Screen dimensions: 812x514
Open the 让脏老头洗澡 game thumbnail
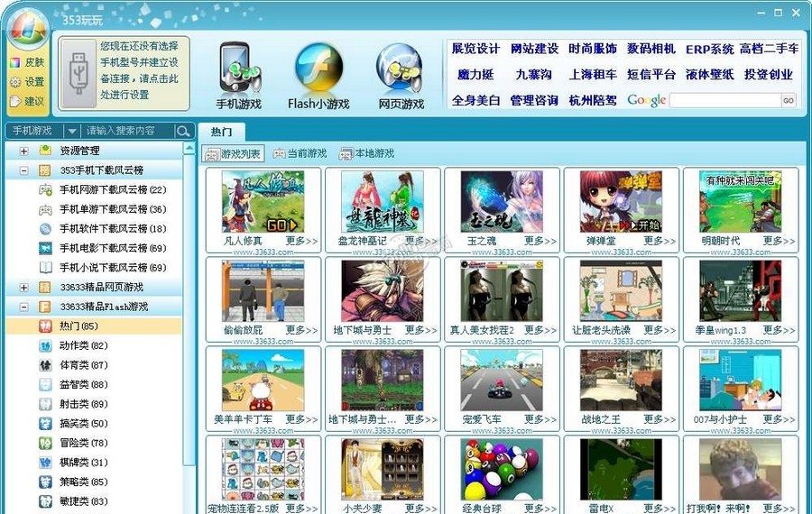click(x=621, y=291)
